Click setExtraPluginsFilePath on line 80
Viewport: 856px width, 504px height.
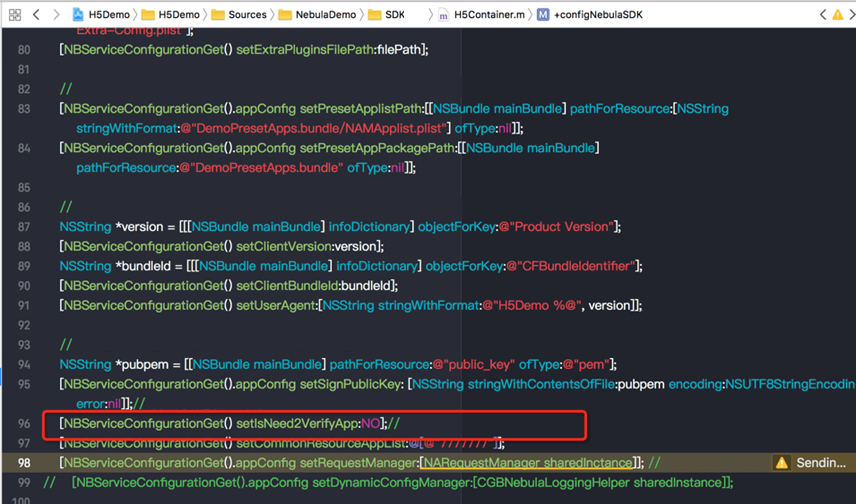pos(305,50)
